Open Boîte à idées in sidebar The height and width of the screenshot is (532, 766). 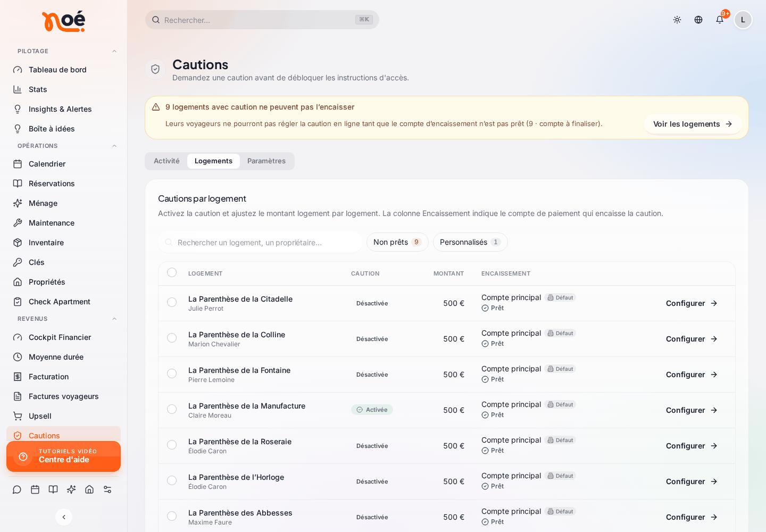63,129
